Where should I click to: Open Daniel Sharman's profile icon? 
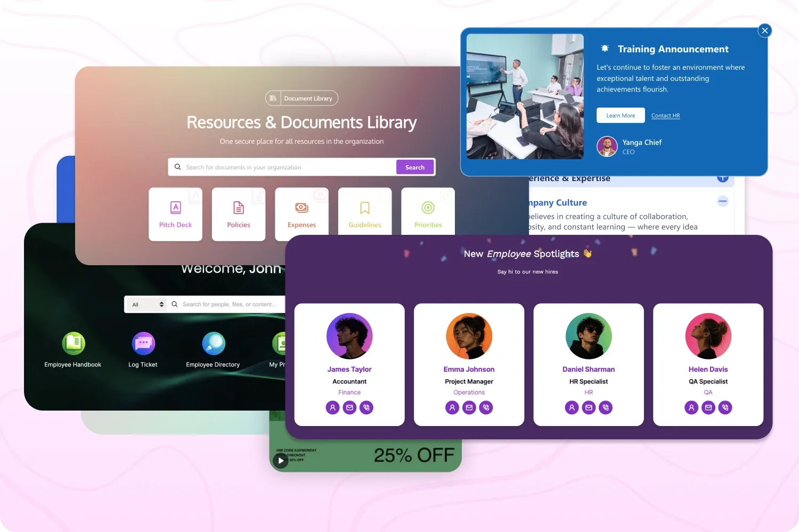(x=572, y=407)
